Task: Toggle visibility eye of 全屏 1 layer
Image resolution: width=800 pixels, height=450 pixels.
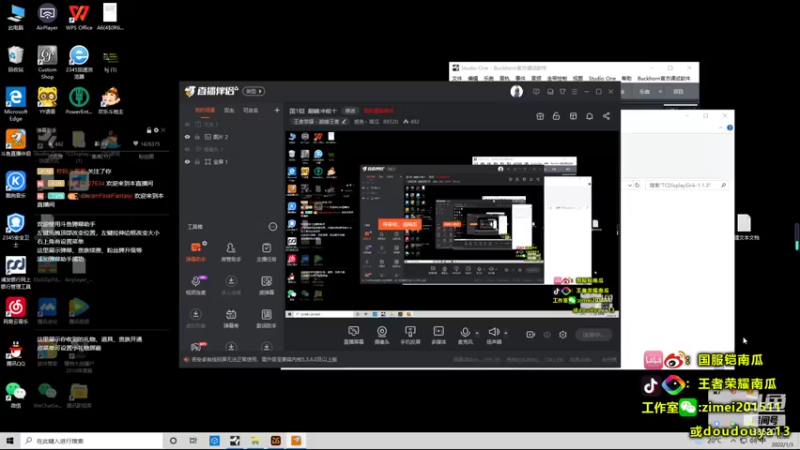Action: click(187, 162)
